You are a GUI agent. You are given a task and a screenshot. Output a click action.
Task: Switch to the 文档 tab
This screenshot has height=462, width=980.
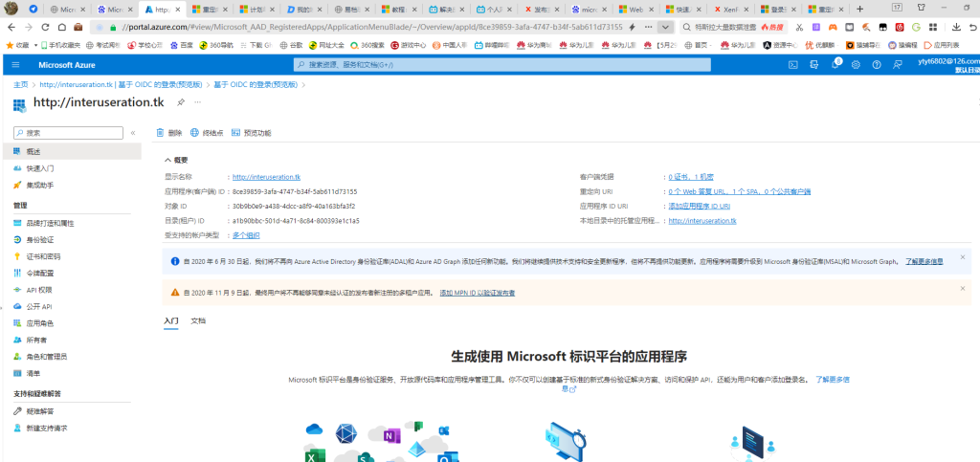pos(198,320)
